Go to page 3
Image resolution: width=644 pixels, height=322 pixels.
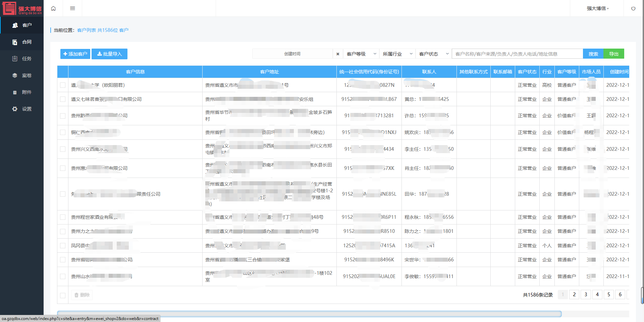tap(586, 295)
